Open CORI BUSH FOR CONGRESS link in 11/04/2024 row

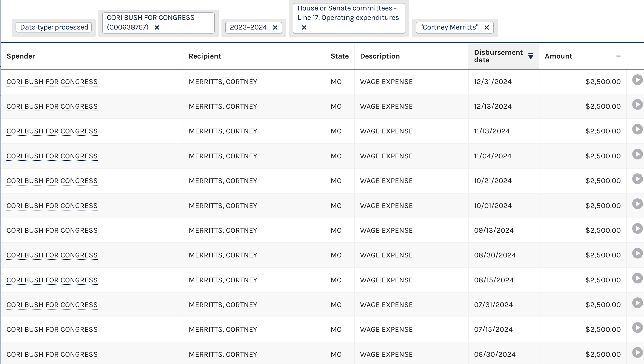pyautogui.click(x=52, y=156)
